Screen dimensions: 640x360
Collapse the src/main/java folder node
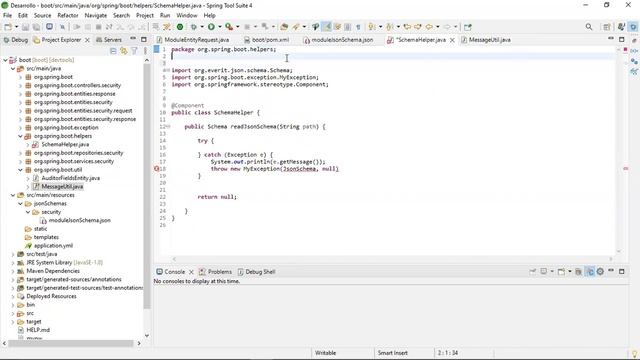pyautogui.click(x=13, y=69)
